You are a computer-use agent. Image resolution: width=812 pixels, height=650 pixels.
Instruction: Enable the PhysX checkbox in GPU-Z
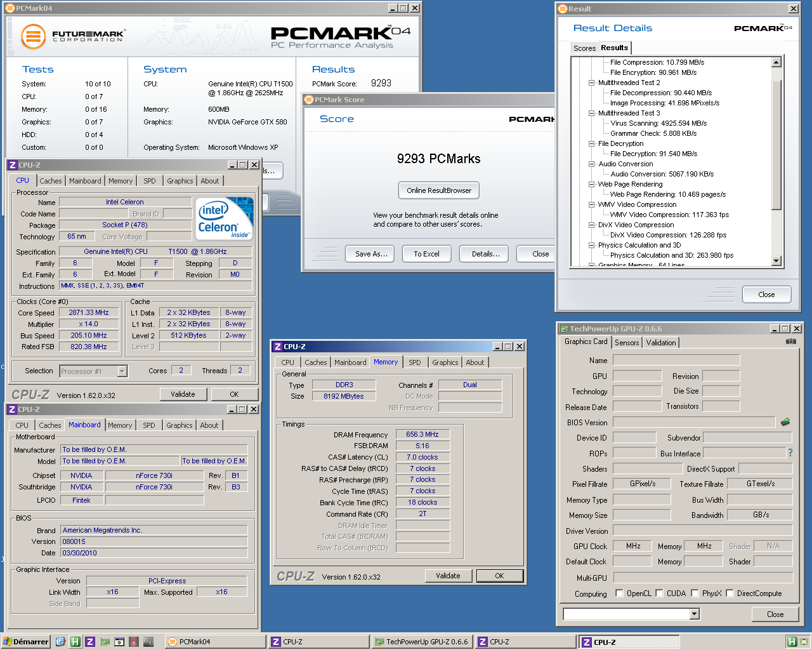(x=695, y=594)
